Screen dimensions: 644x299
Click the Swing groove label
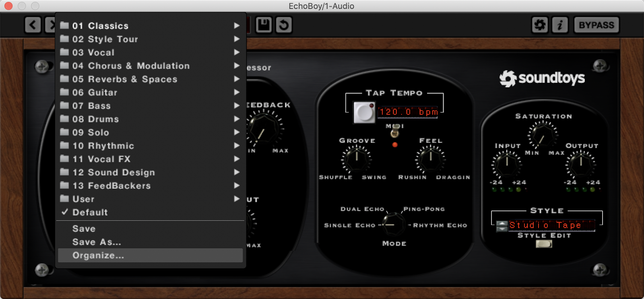(374, 177)
